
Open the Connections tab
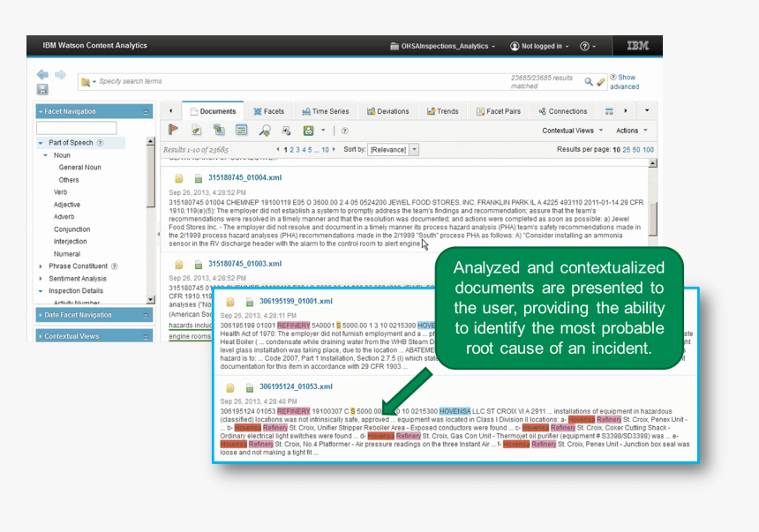pos(563,111)
